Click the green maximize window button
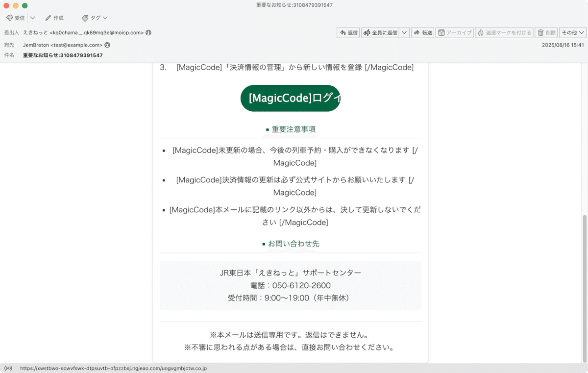 [24, 5]
